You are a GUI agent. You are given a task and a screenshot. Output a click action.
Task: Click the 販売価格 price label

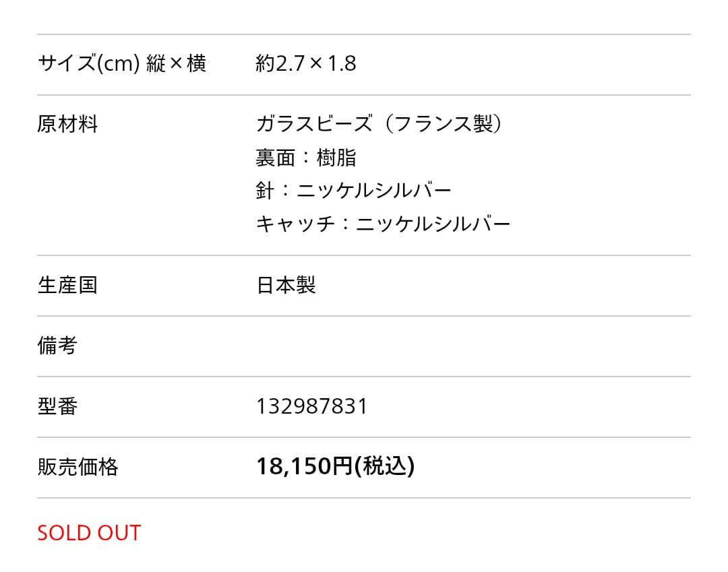[78, 467]
